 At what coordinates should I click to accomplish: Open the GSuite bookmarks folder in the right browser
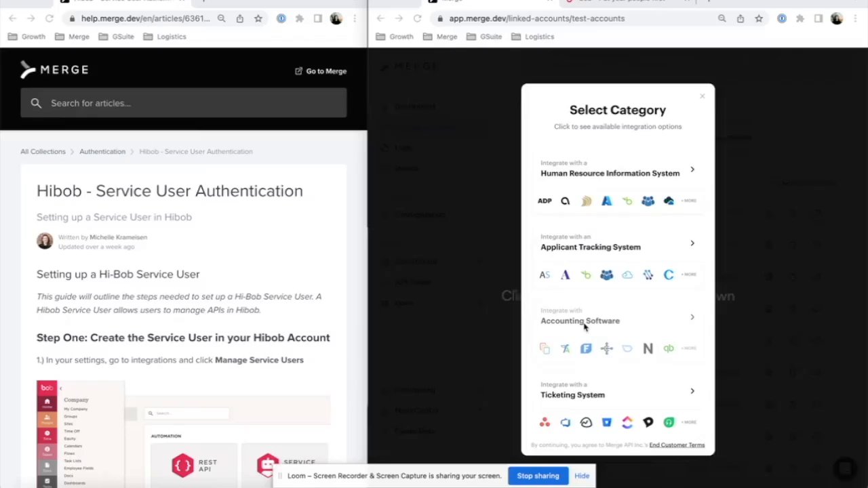point(484,37)
